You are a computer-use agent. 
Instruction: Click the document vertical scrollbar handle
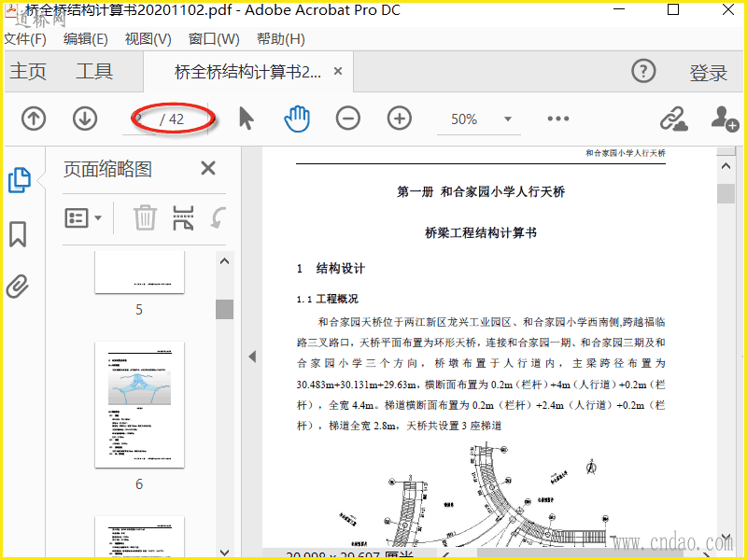point(726,193)
